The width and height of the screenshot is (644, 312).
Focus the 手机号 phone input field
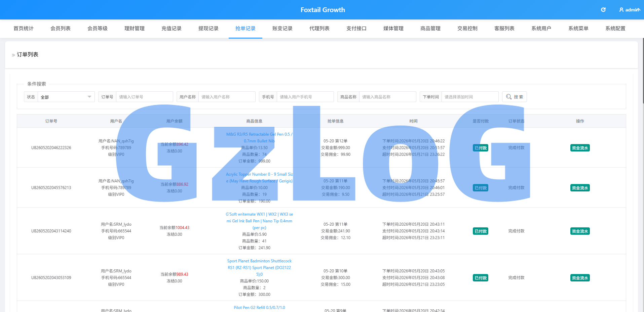[305, 97]
